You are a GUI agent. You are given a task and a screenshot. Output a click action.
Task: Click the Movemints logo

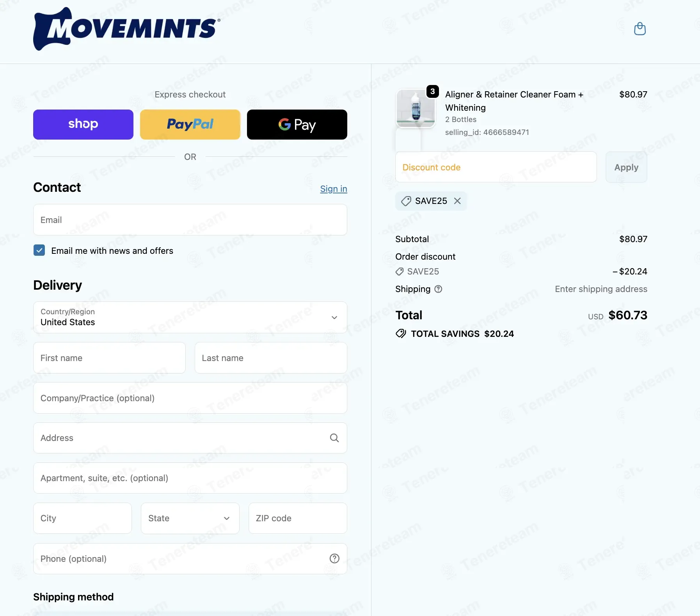click(x=127, y=29)
